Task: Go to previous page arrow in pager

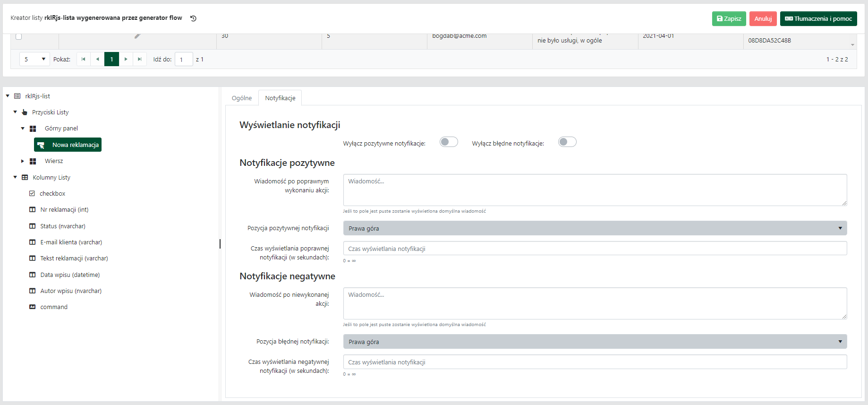Action: coord(98,59)
